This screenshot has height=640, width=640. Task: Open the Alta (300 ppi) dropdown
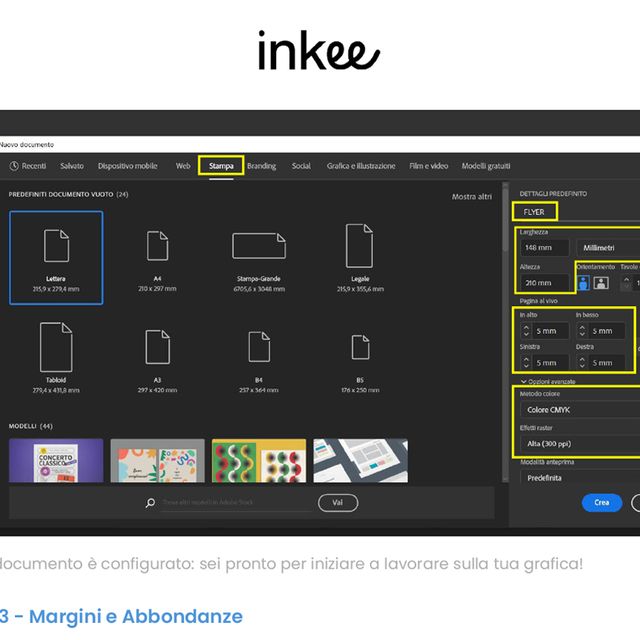(580, 443)
